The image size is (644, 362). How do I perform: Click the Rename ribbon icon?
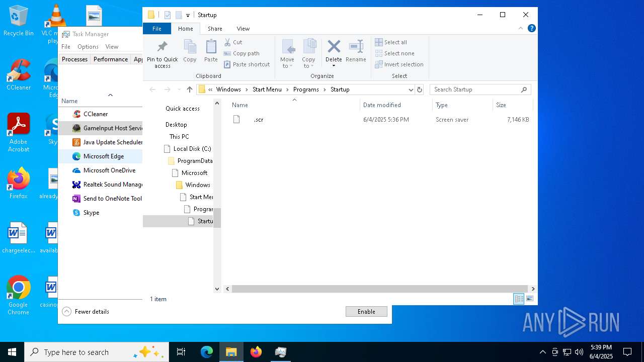356,51
